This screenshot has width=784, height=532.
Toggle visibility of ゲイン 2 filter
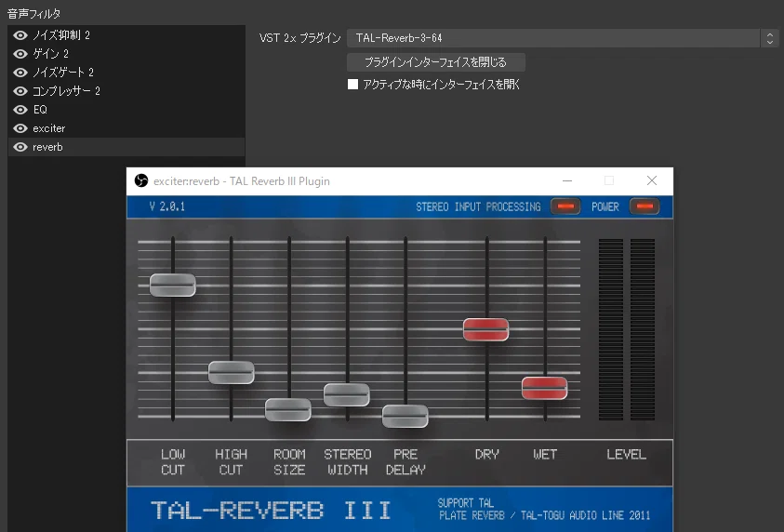(20, 54)
